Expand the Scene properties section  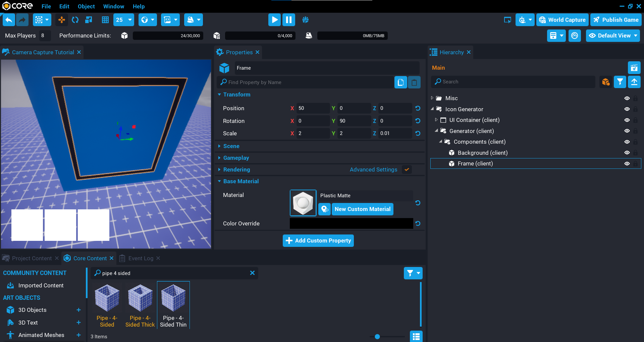pos(231,146)
